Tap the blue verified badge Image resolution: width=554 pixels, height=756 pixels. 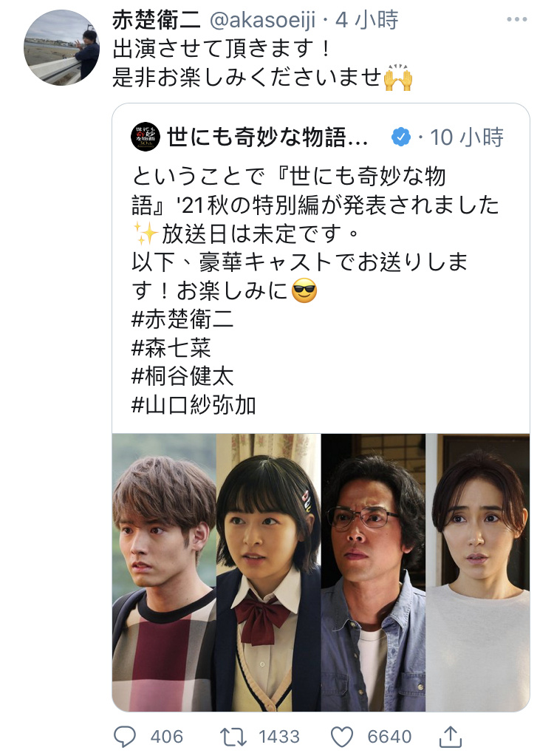click(x=401, y=137)
